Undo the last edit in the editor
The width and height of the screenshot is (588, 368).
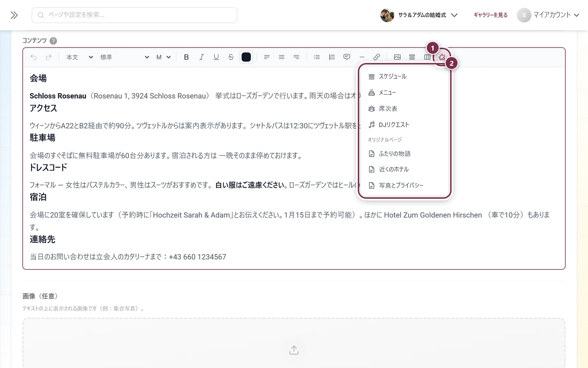pyautogui.click(x=33, y=57)
